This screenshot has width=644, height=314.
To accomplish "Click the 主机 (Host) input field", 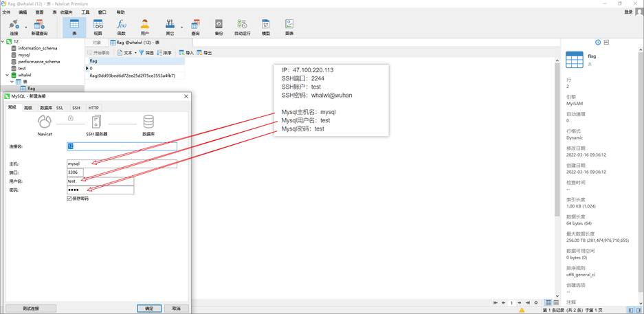I will pos(122,164).
